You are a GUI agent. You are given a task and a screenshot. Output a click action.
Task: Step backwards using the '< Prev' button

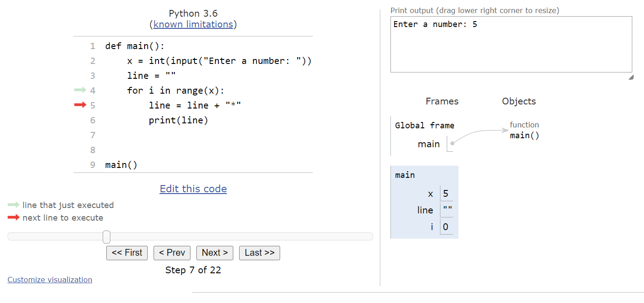172,253
